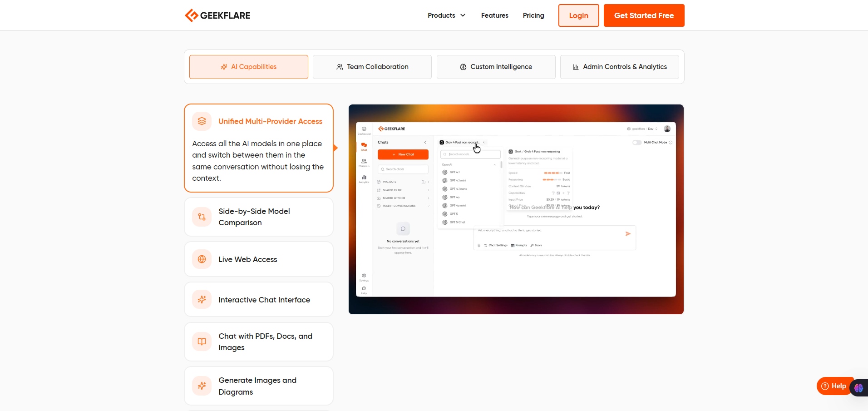Open Settings from the sidebar icon
This screenshot has height=411, width=868.
(364, 276)
